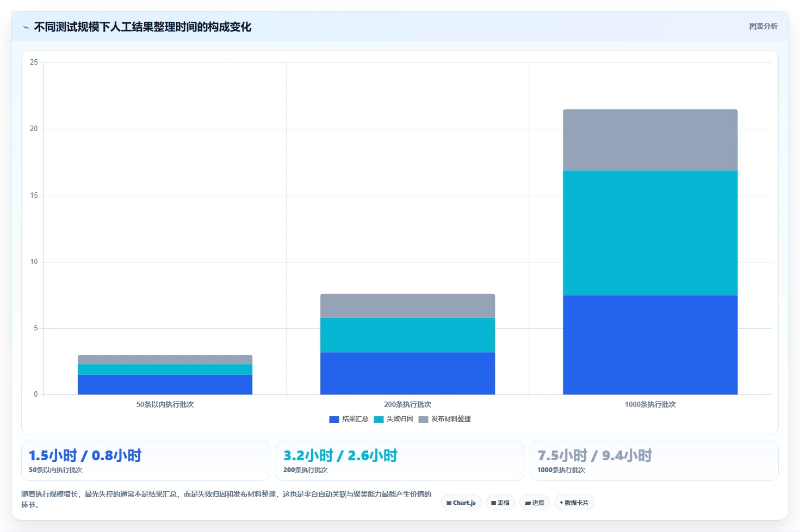Select the cyan 失败归因 segment of the 1000条 bar
Viewport: 800px width, 532px height.
pos(650,233)
